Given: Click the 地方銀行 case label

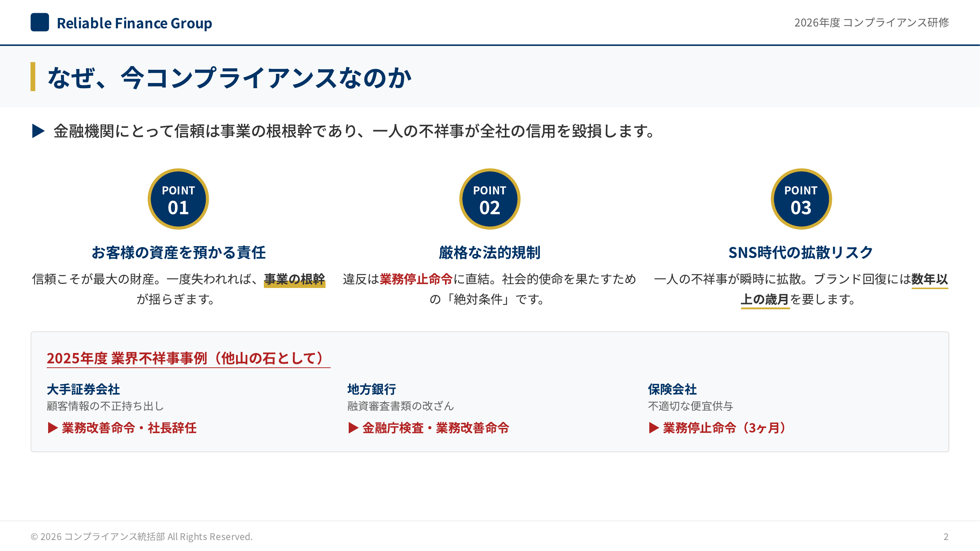Looking at the screenshot, I should 371,389.
